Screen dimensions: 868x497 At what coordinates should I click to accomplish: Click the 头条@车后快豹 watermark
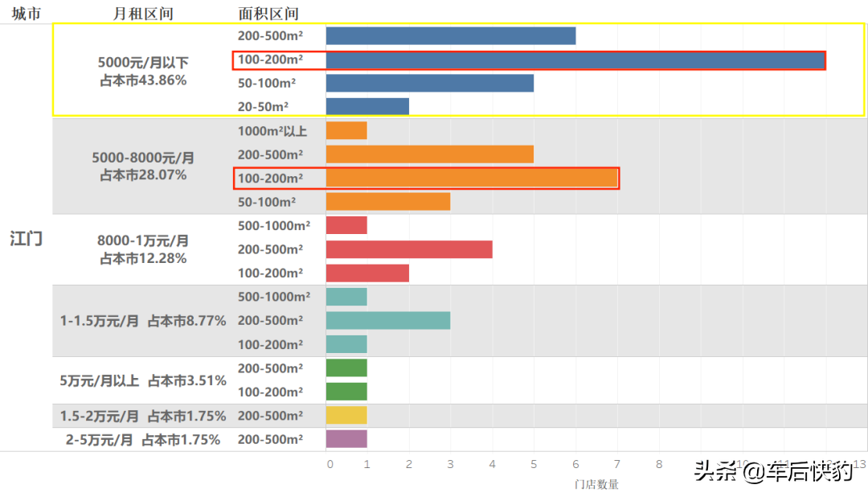(x=773, y=471)
